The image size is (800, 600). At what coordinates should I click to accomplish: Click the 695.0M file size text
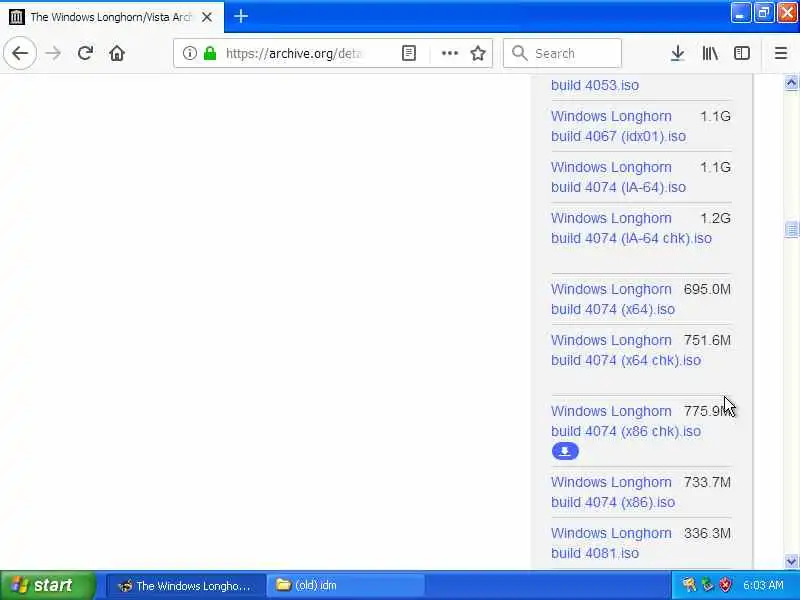(x=707, y=289)
